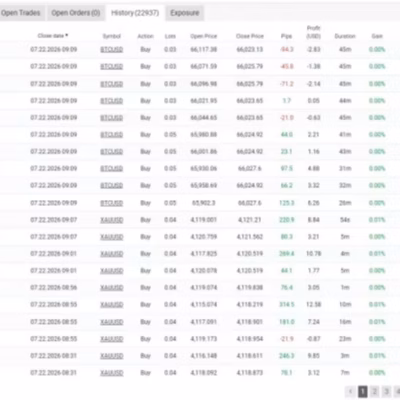Select the pips value -94.3
Image resolution: width=400 pixels, height=400 pixels.
tap(287, 50)
